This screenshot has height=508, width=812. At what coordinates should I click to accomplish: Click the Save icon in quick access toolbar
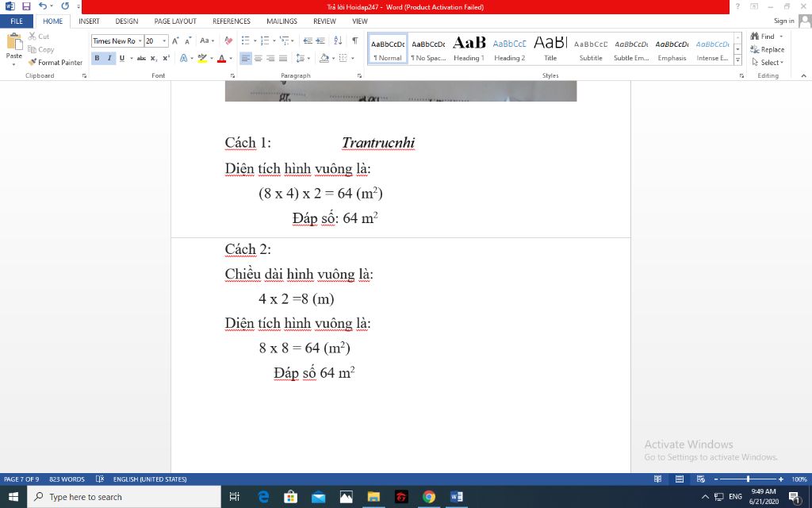26,6
